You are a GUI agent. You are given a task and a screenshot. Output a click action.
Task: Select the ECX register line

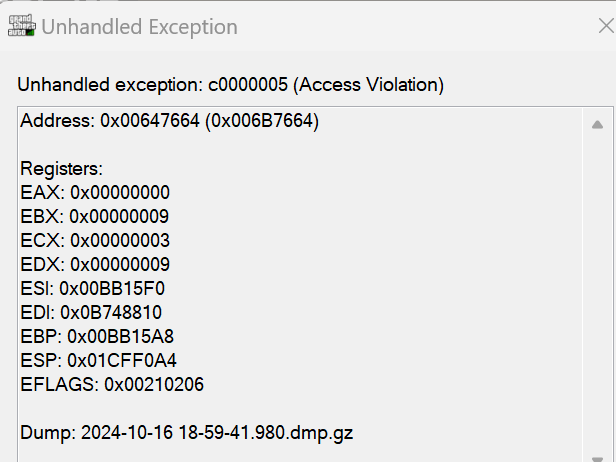point(95,241)
